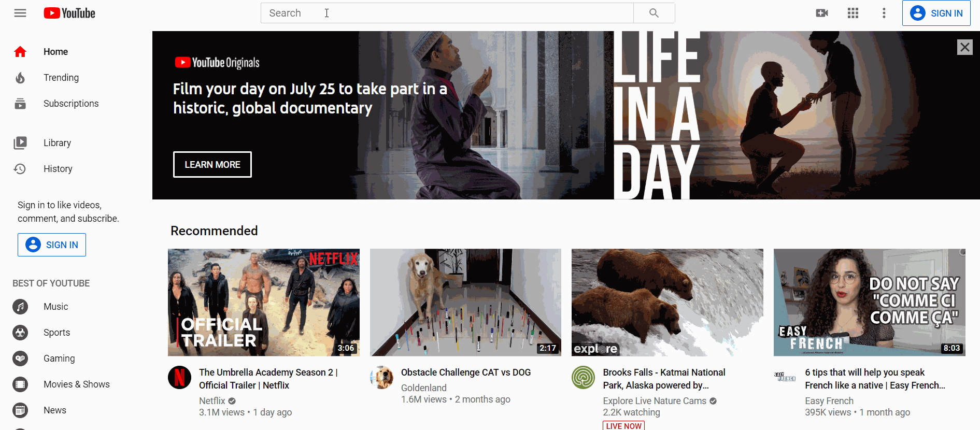980x430 pixels.
Task: Play the Easy French video thumbnail
Action: (870, 303)
